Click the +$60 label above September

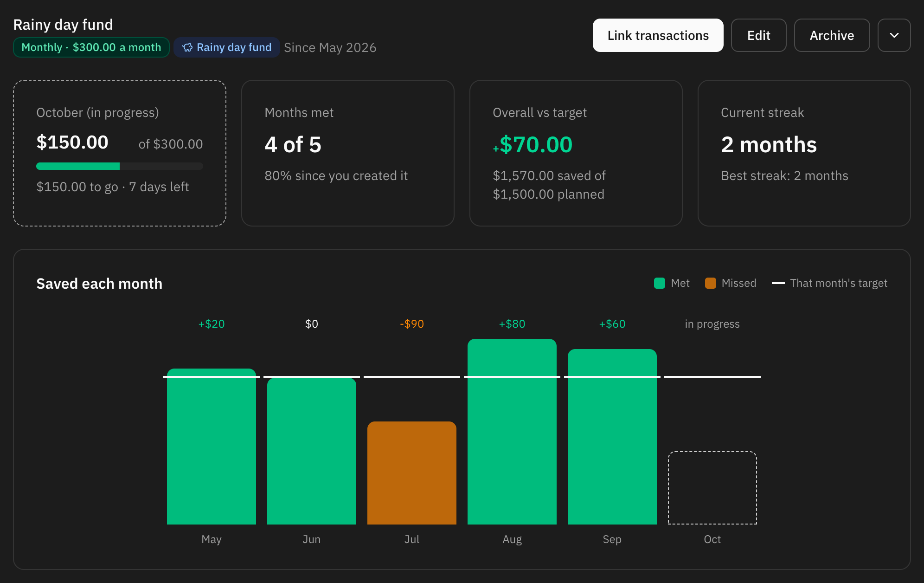click(x=612, y=324)
